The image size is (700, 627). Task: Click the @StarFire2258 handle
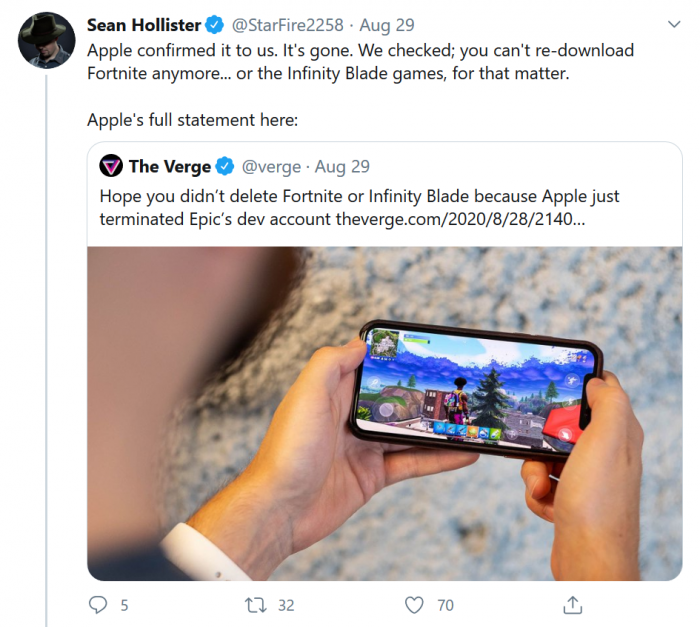(293, 24)
